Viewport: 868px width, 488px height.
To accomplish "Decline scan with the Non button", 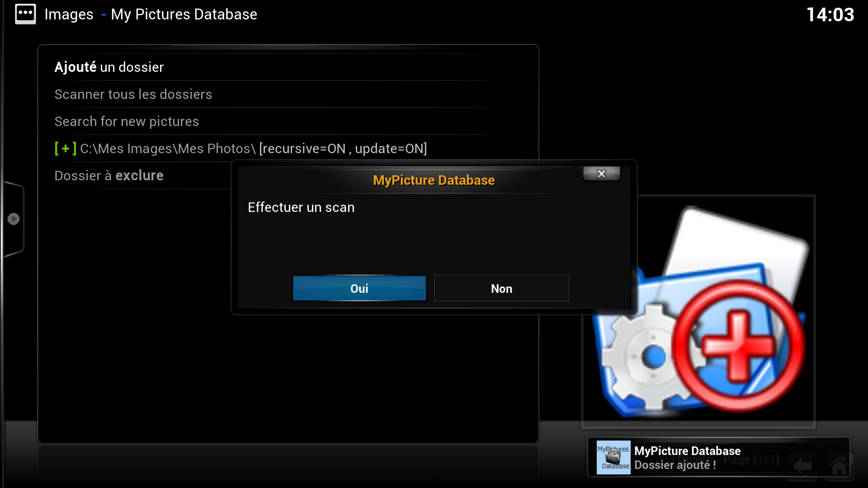I will 501,288.
